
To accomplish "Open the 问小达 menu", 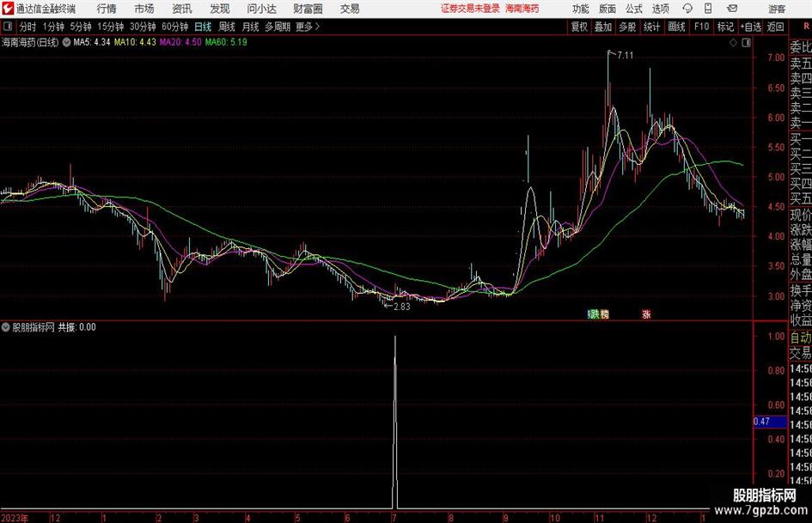I will [x=261, y=9].
